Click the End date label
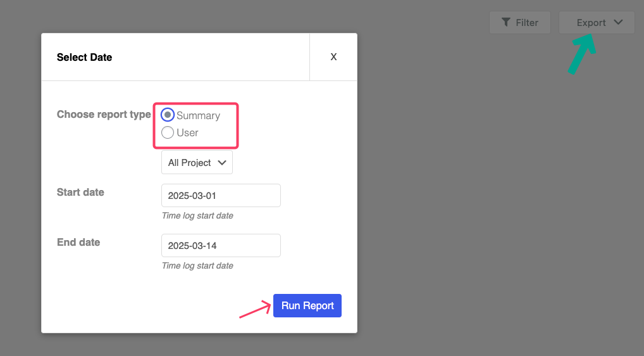This screenshot has height=356, width=644. coord(78,242)
